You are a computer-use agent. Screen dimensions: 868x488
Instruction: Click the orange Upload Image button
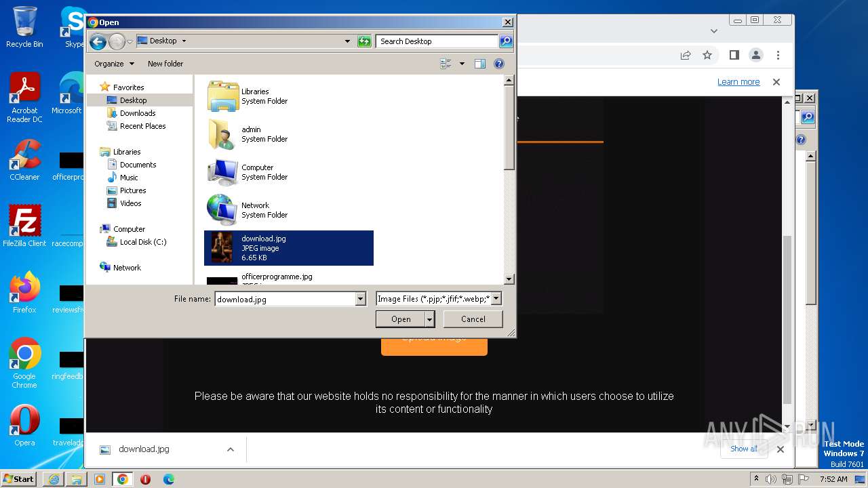[x=434, y=346]
